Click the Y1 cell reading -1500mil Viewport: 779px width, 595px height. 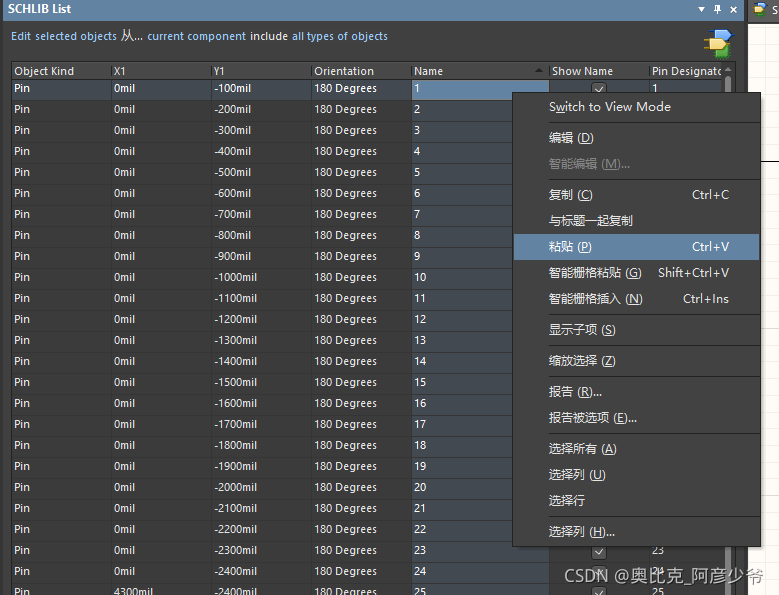262,382
